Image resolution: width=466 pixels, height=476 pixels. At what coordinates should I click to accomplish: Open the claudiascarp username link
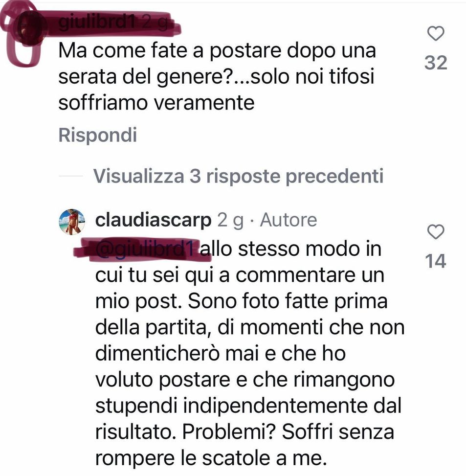pyautogui.click(x=153, y=220)
